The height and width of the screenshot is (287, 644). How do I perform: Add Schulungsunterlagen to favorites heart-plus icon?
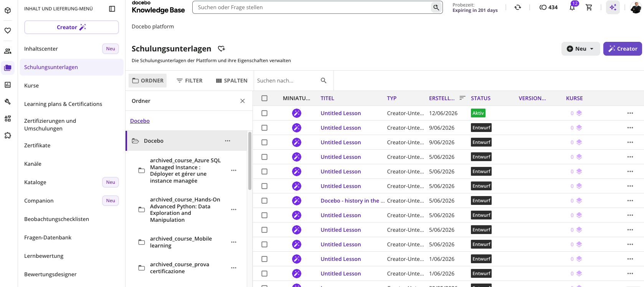coord(221,49)
